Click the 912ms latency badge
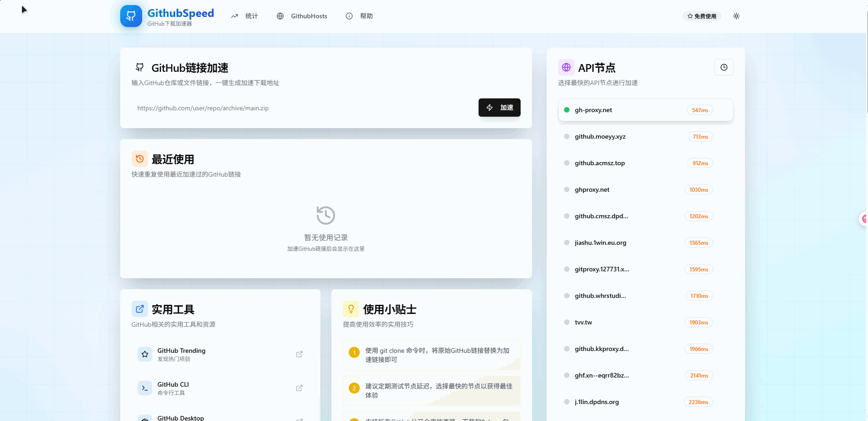This screenshot has height=421, width=868. 700,163
